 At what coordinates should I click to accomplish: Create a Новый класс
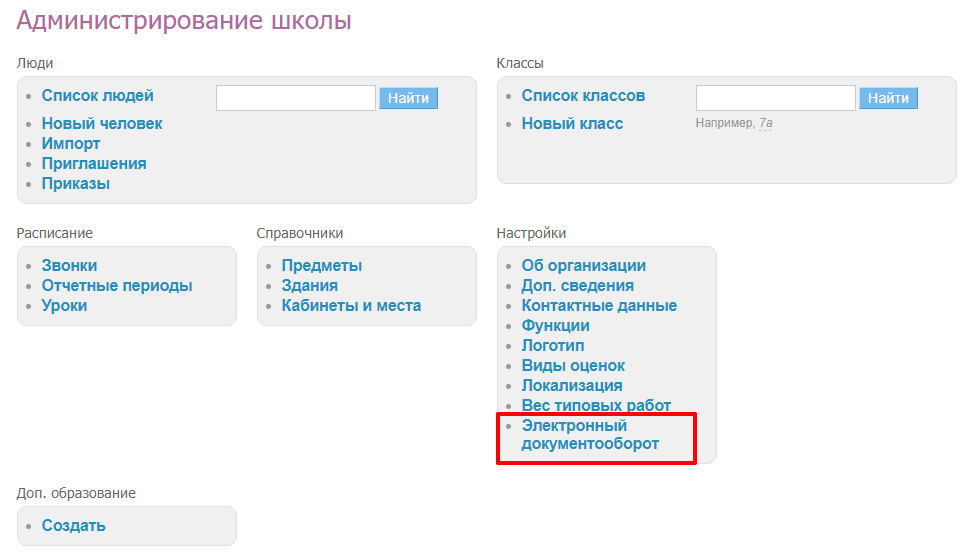pyautogui.click(x=572, y=124)
